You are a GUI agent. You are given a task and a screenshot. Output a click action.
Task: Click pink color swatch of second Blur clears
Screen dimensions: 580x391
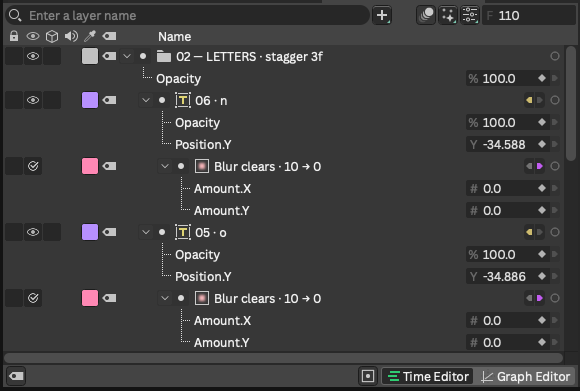90,298
